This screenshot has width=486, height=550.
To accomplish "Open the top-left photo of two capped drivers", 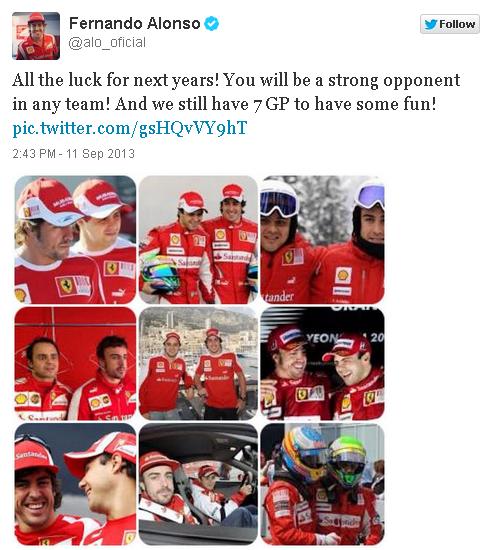I will pyautogui.click(x=75, y=240).
